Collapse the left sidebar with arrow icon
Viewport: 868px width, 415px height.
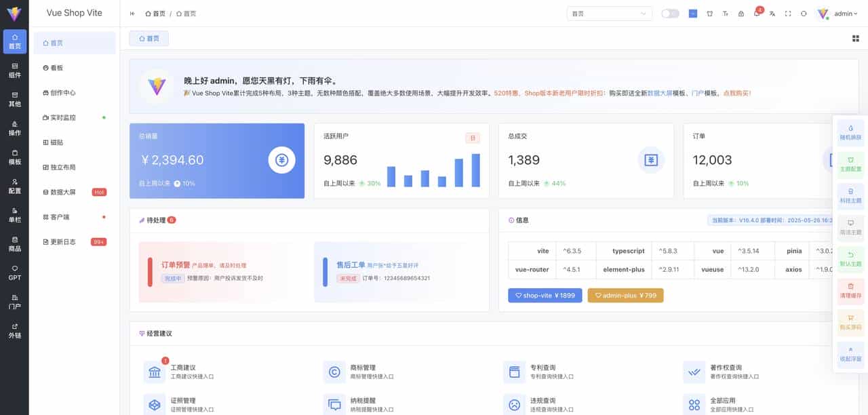pyautogui.click(x=131, y=13)
